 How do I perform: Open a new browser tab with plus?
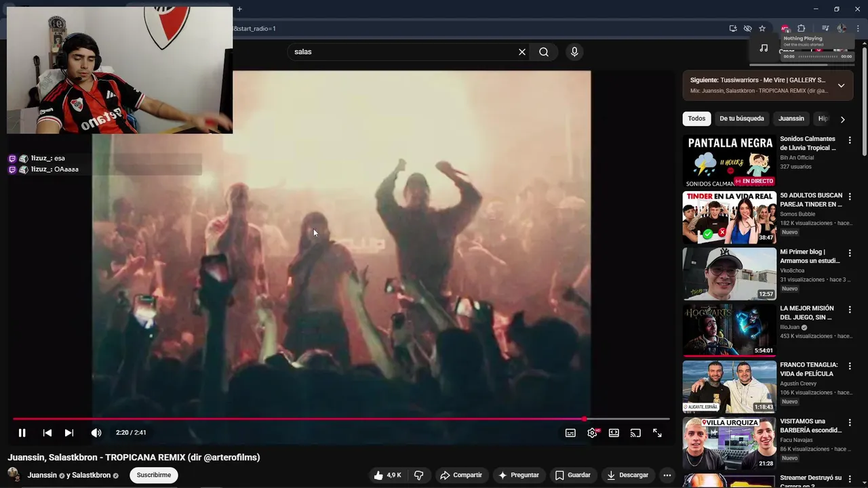click(239, 9)
